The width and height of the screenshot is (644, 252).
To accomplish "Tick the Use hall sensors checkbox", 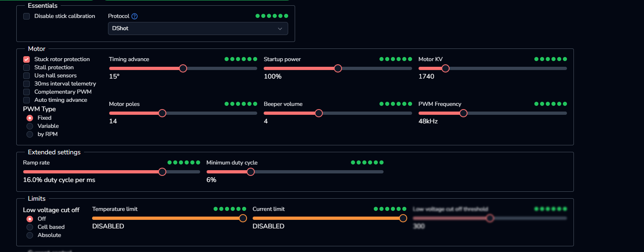I will (26, 76).
